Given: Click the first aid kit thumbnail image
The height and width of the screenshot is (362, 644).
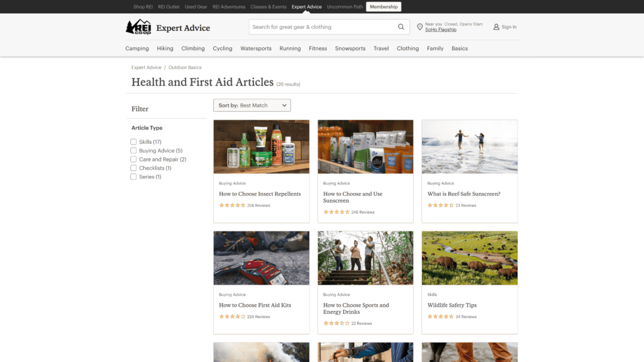Looking at the screenshot, I should pyautogui.click(x=261, y=258).
